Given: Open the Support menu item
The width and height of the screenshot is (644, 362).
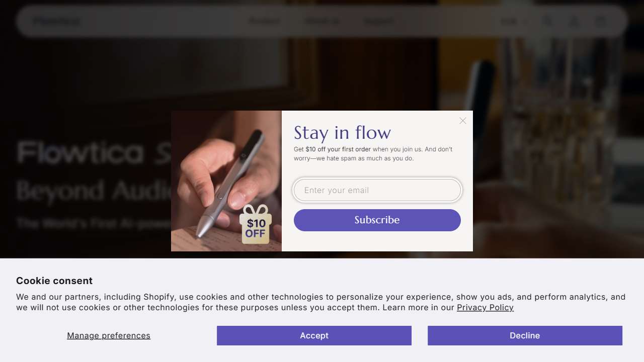Looking at the screenshot, I should tap(379, 22).
